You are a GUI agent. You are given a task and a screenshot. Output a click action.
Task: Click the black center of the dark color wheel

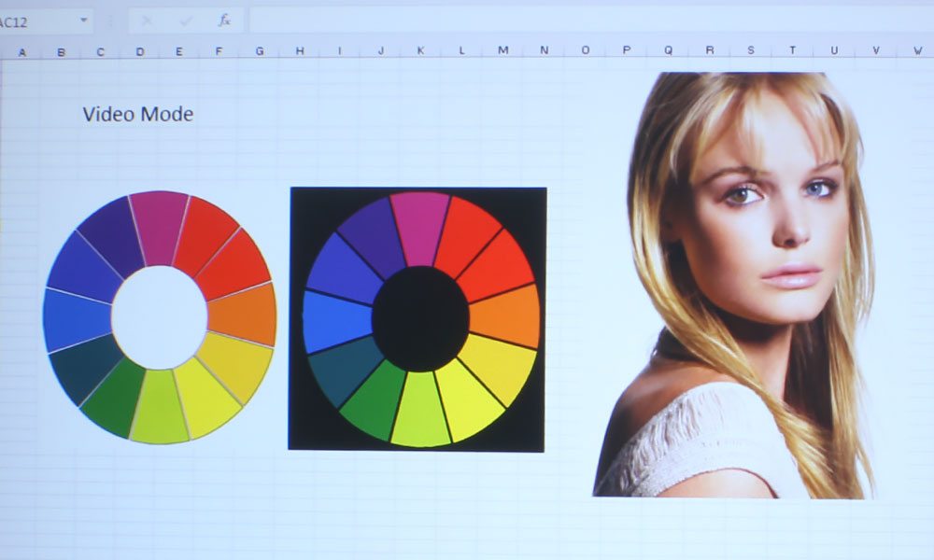pyautogui.click(x=419, y=318)
